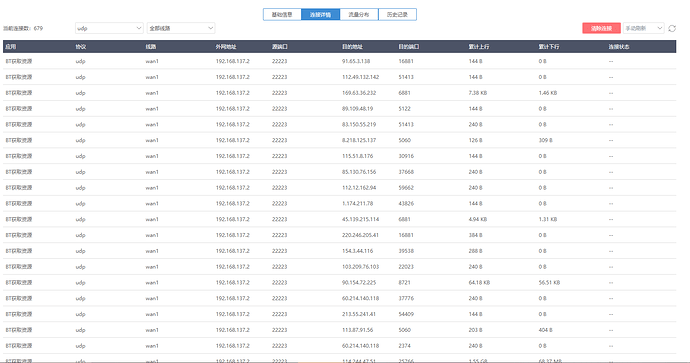The image size is (690, 363).
Task: Go to the 历史记录 tab
Action: click(x=397, y=15)
